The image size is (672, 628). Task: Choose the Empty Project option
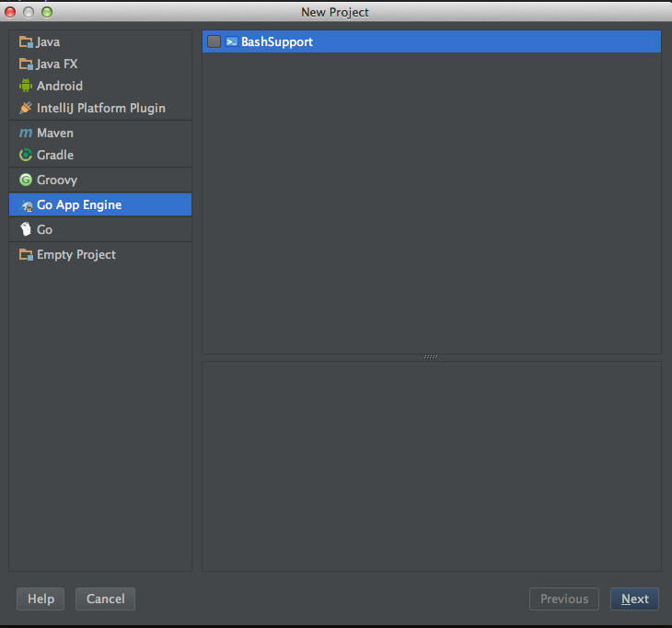pos(100,255)
